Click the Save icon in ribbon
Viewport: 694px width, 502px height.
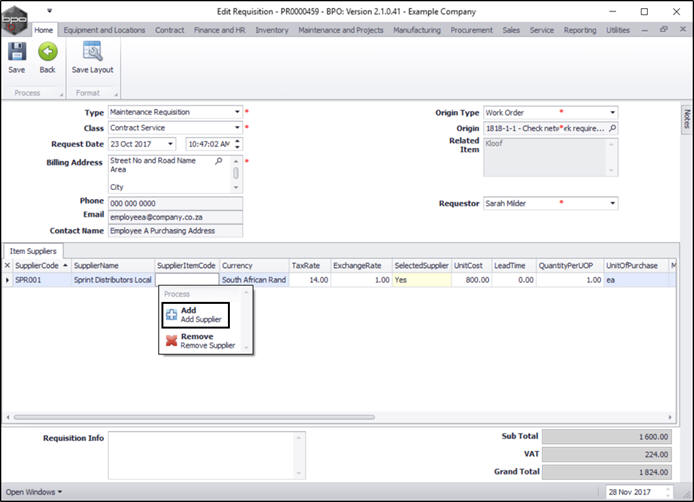coord(17,52)
